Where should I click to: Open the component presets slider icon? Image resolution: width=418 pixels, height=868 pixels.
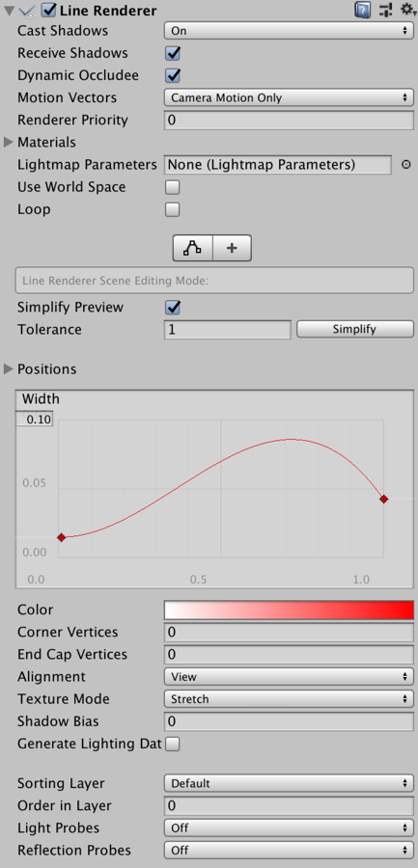[x=385, y=10]
